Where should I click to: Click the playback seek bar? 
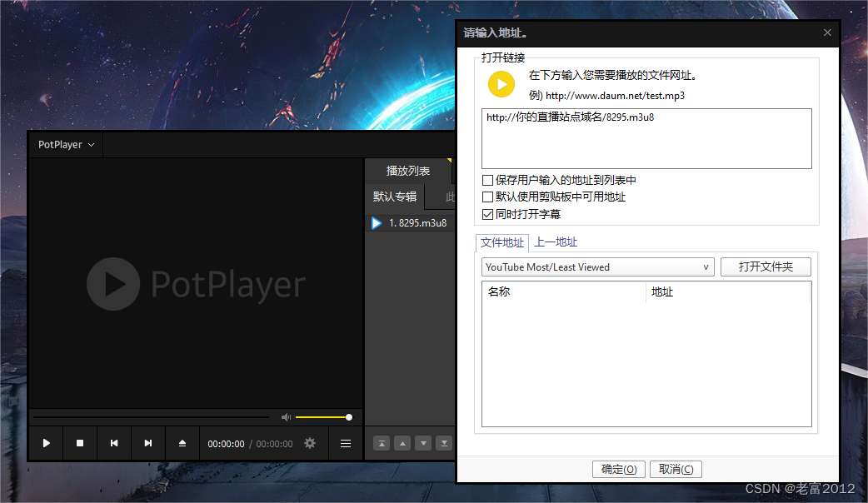click(151, 417)
